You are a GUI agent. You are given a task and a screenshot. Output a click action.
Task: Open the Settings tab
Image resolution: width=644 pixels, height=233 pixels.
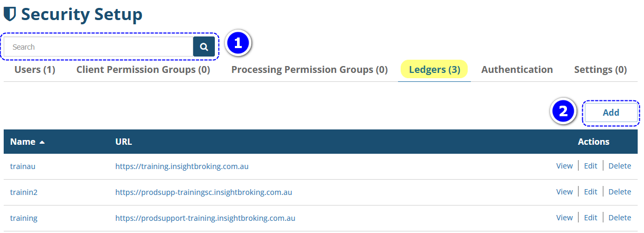click(600, 70)
